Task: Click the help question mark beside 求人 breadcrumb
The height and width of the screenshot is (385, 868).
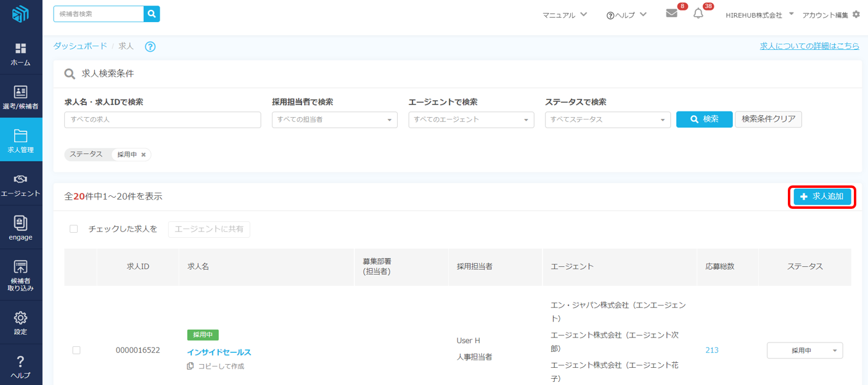Action: [150, 47]
